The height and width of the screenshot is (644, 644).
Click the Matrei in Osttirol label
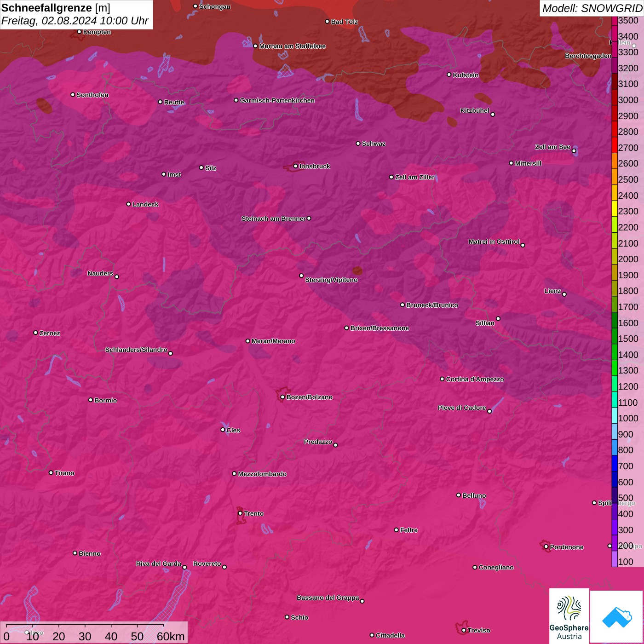(494, 241)
